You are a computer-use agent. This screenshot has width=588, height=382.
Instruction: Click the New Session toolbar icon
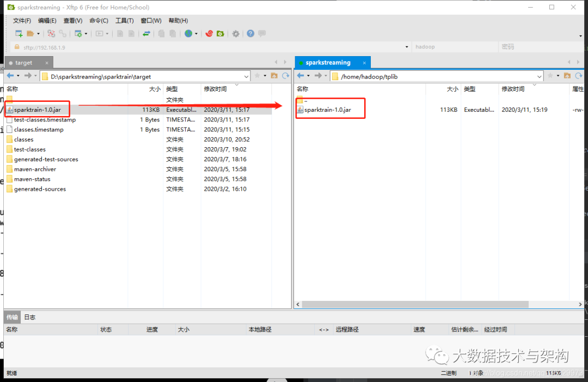[x=19, y=34]
